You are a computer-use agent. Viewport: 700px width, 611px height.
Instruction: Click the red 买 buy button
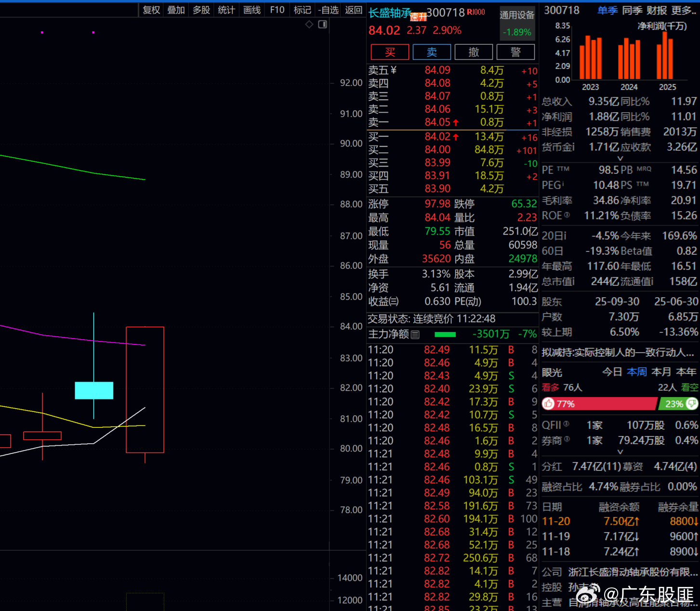tap(390, 52)
